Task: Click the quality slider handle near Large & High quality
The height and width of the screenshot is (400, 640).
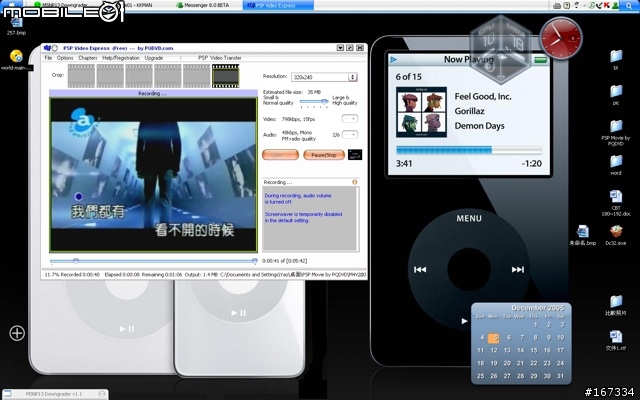Action: (x=324, y=101)
